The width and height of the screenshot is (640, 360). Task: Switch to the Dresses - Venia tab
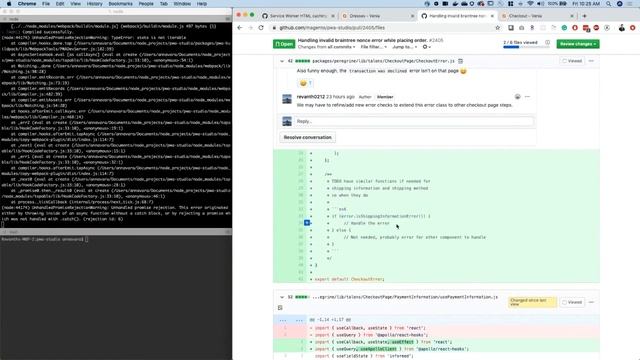tap(378, 16)
